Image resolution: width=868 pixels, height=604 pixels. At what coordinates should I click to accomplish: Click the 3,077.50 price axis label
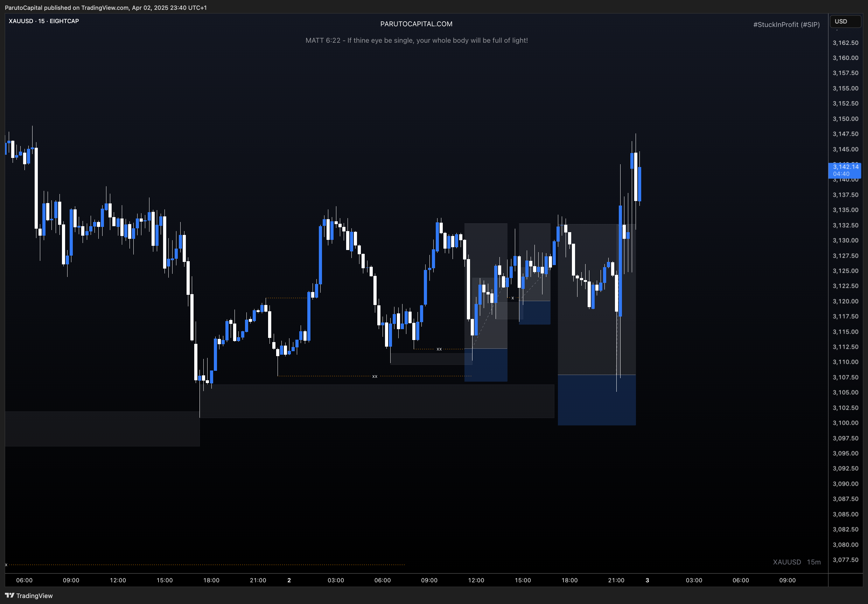pos(845,560)
